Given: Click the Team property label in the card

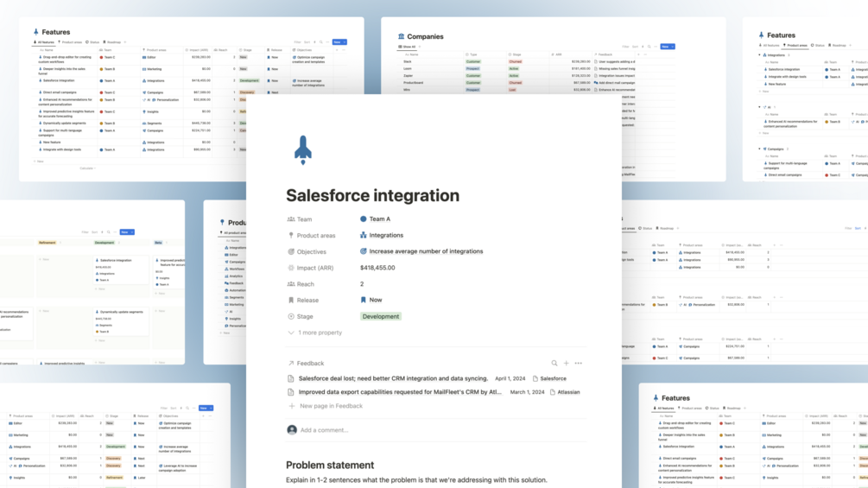Looking at the screenshot, I should pos(305,219).
